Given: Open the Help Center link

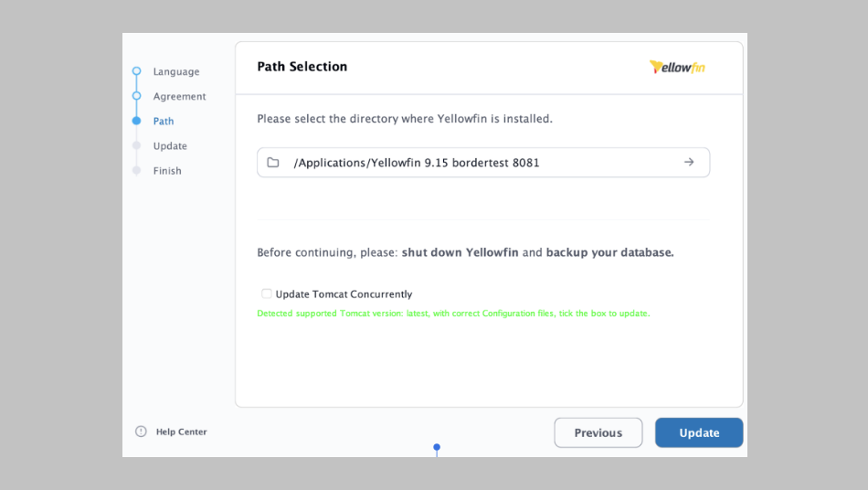Looking at the screenshot, I should [x=181, y=431].
